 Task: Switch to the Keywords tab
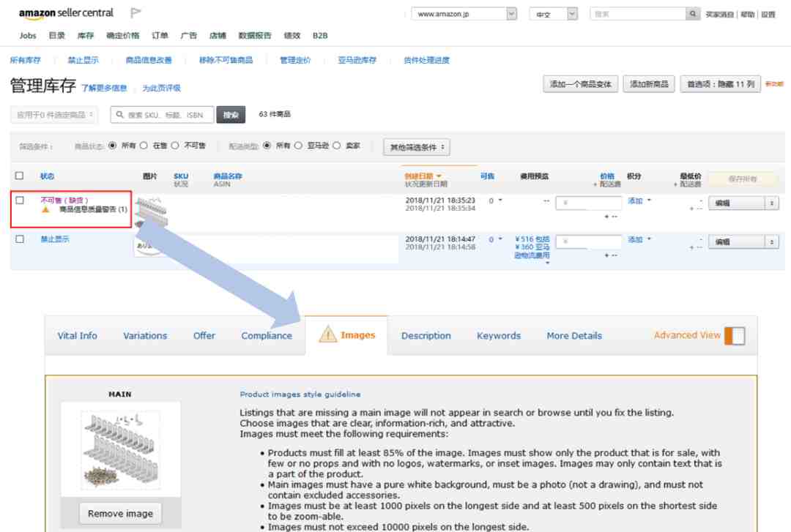click(498, 336)
